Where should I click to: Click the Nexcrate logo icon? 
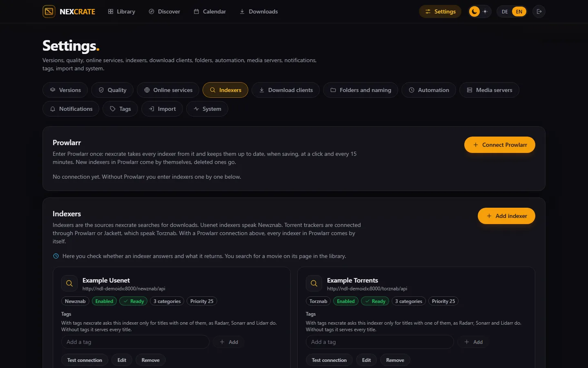click(49, 11)
